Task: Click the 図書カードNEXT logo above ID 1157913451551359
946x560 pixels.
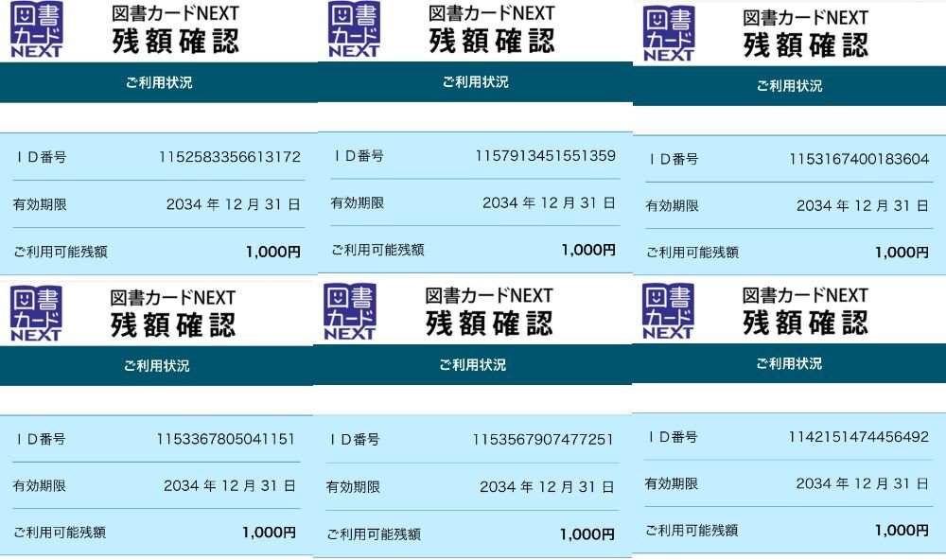Action: coord(354,29)
